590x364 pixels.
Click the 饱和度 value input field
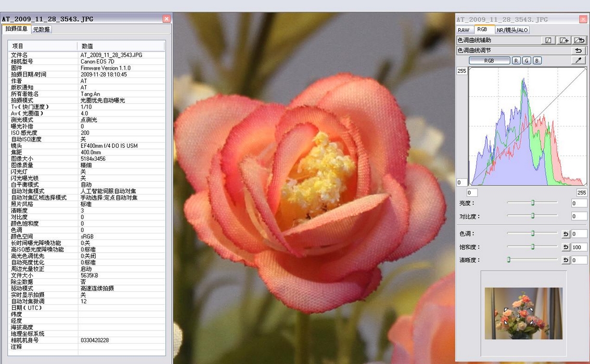tap(579, 247)
